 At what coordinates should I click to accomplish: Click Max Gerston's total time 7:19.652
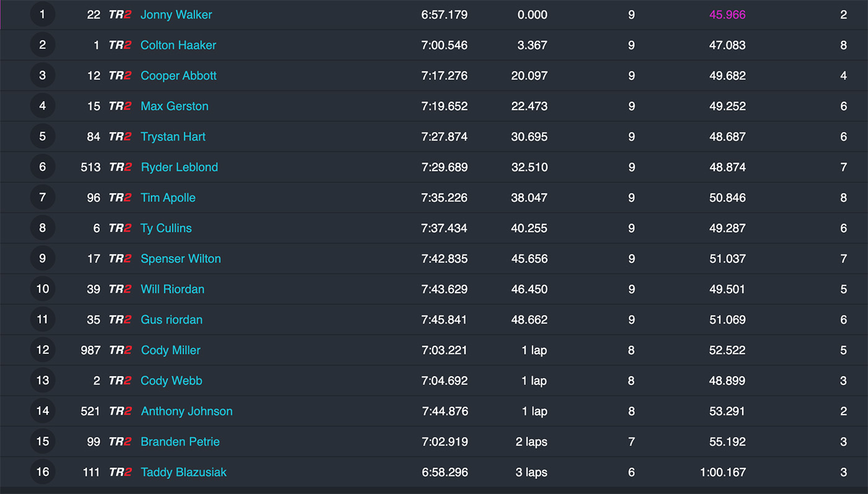click(x=445, y=107)
